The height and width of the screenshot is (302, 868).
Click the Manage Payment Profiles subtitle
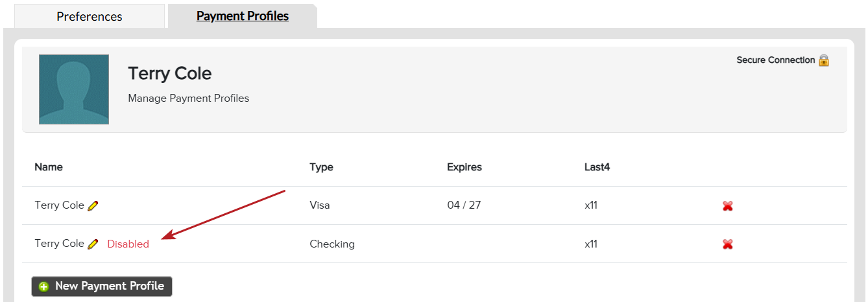(189, 99)
